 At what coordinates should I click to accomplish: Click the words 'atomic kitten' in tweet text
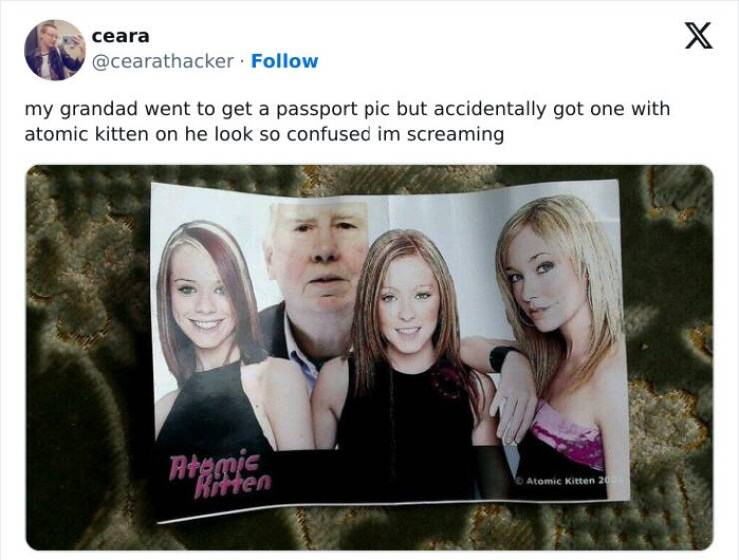click(86, 134)
